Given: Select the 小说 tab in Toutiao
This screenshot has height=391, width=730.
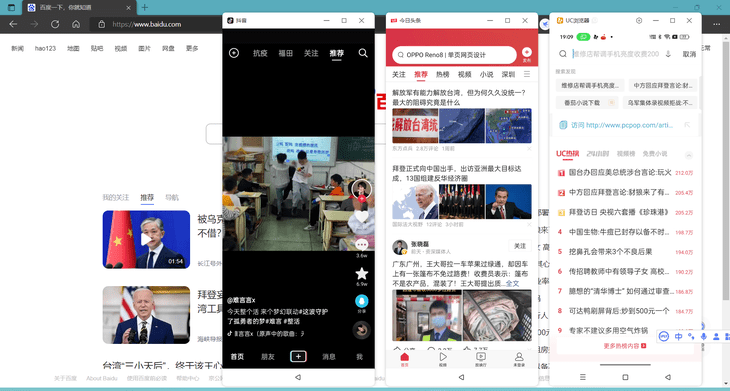Looking at the screenshot, I should pyautogui.click(x=487, y=74).
